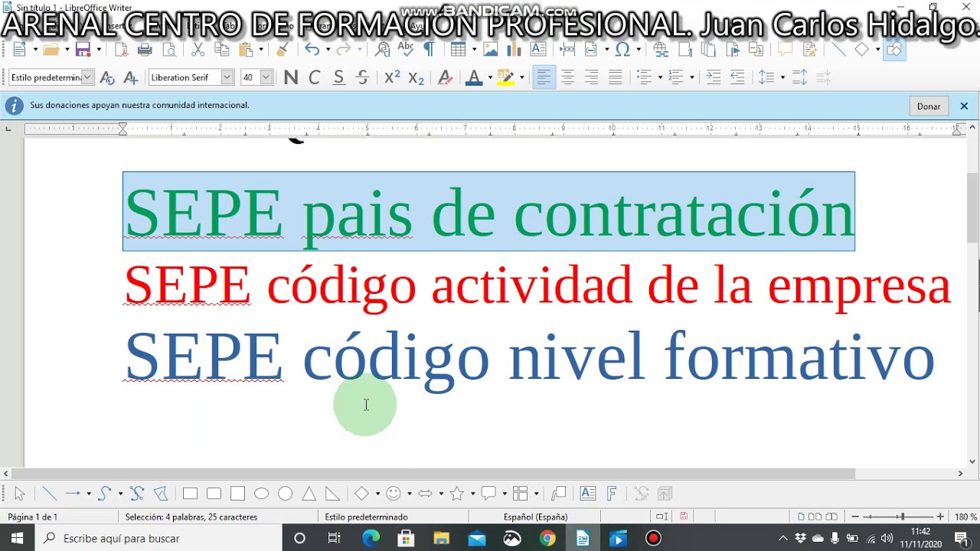Click the yellow highlighting color swatch
The width and height of the screenshot is (980, 551).
click(505, 77)
